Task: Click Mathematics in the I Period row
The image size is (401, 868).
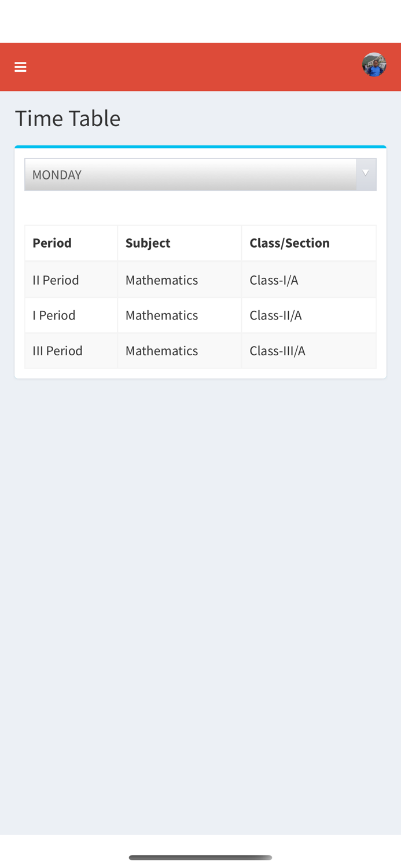Action: coord(161,315)
